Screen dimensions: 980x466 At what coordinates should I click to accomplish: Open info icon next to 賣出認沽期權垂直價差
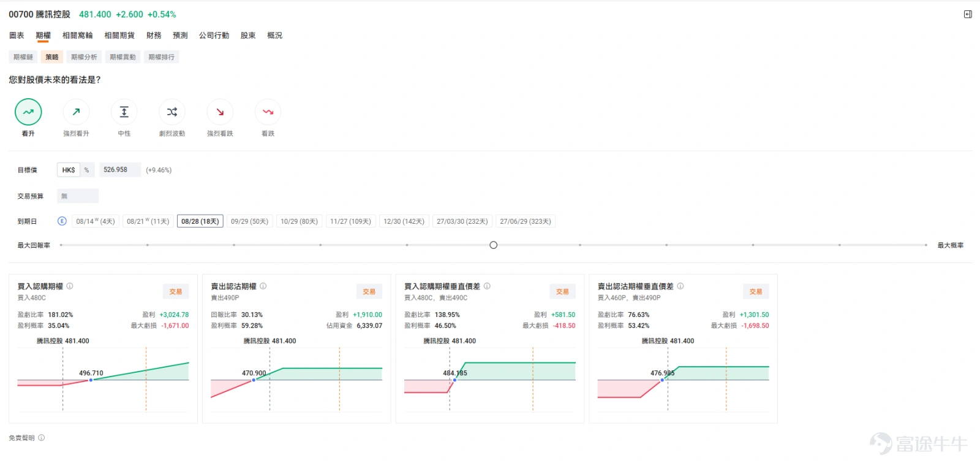pyautogui.click(x=680, y=286)
